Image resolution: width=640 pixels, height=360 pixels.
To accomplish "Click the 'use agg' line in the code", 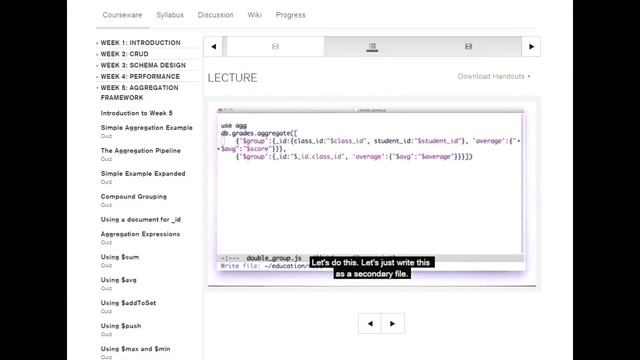I will 233,125.
